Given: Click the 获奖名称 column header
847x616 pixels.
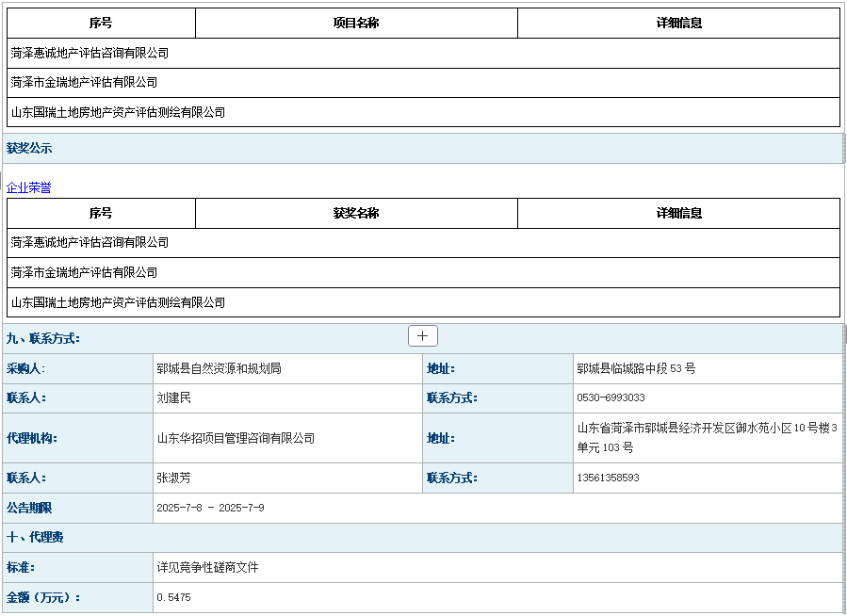Looking at the screenshot, I should tap(356, 213).
